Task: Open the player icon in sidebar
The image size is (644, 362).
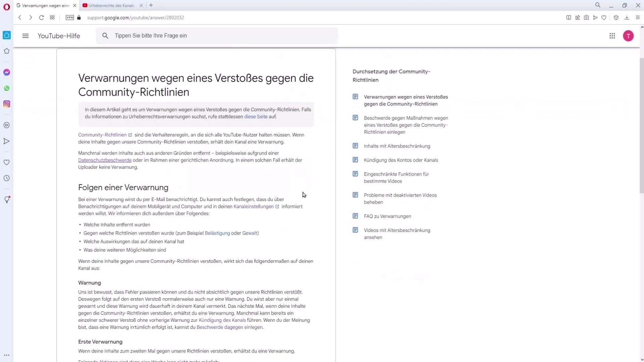Action: (x=7, y=125)
